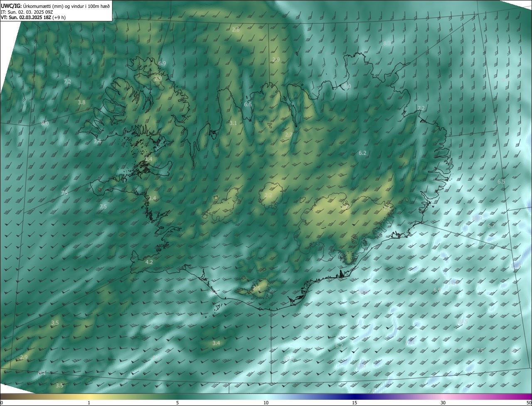Screen dimensions: 532x406
Task: Click the 8.1 value on the map
Action: pos(42,373)
